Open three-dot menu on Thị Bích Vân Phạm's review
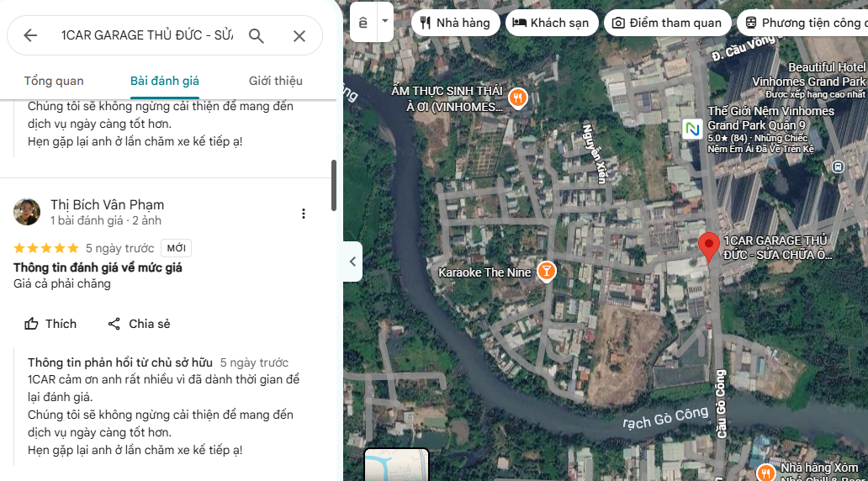Screen dimensions: 868x481 [304, 214]
